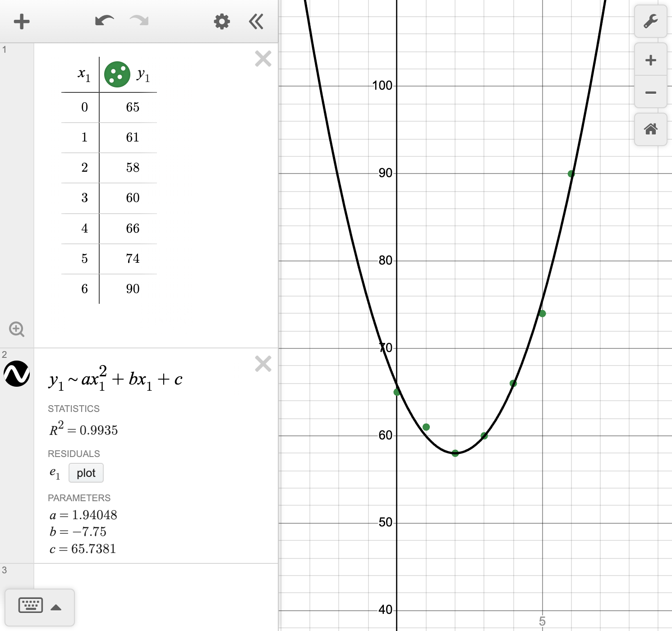Plot the residuals e1

[86, 473]
